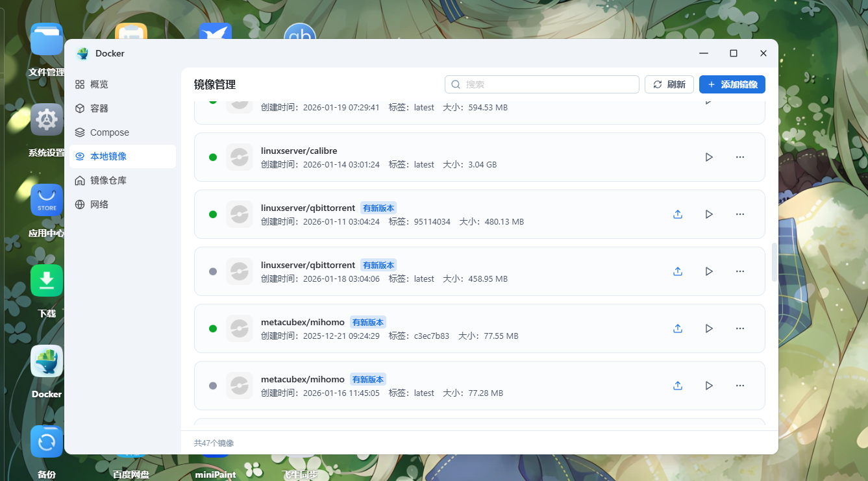Export linuxserver/qbittorrent latest via upload icon
This screenshot has height=481, width=868.
click(677, 271)
